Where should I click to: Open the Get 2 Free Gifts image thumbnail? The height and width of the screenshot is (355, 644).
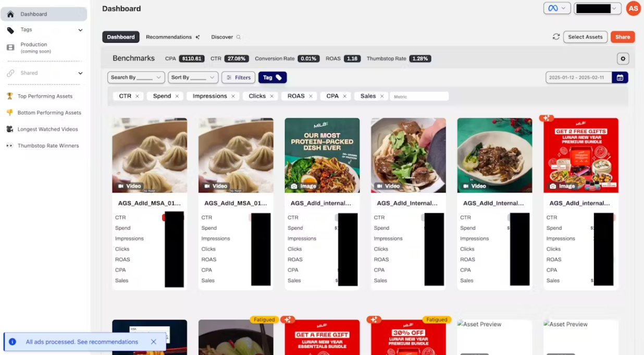(x=581, y=155)
